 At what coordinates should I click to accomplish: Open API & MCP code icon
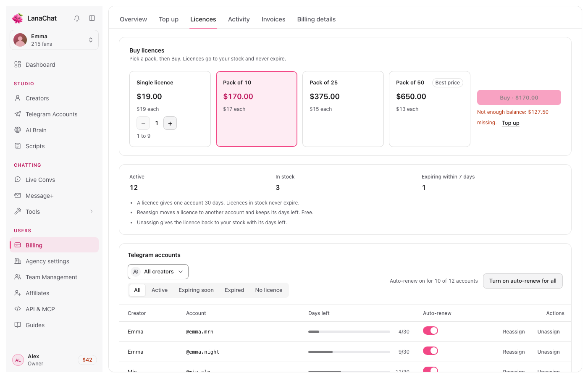(18, 309)
